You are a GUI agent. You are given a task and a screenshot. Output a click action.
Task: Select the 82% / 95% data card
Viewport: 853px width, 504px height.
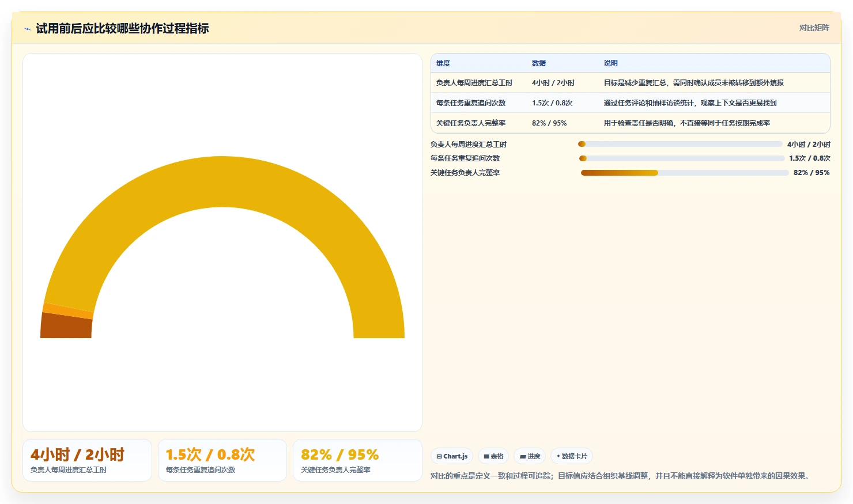357,460
